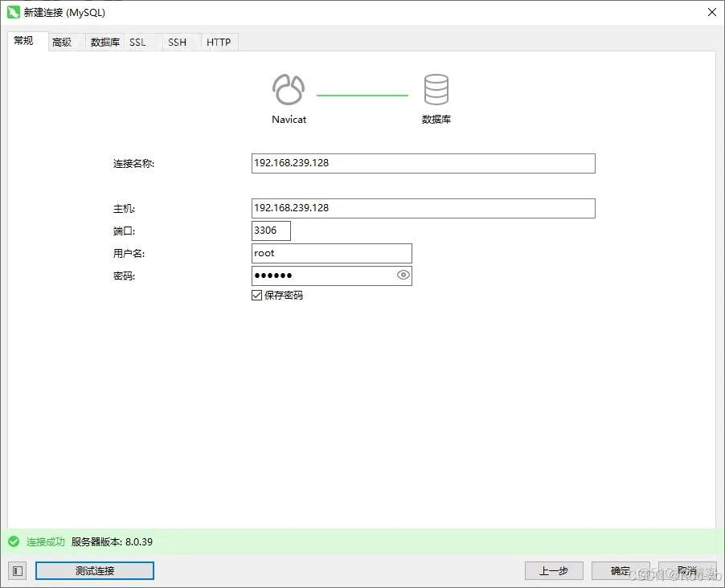Click the 端口 field showing 3306
725x588 pixels.
[271, 231]
